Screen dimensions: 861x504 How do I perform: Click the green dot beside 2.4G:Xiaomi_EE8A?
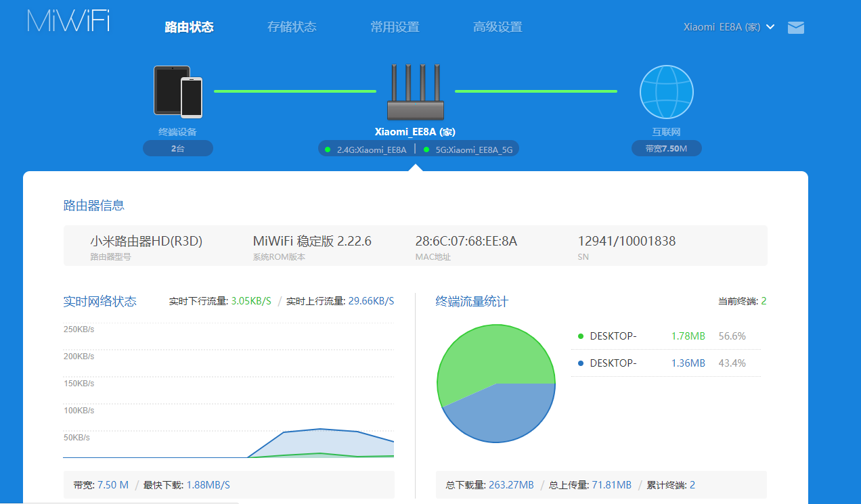click(328, 150)
